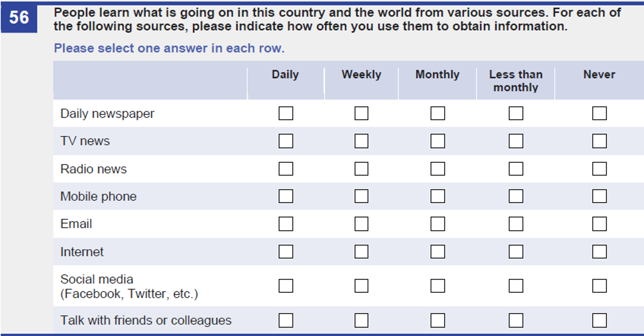644x336 pixels.
Task: Check Never for Social media row
Action: coord(599,286)
